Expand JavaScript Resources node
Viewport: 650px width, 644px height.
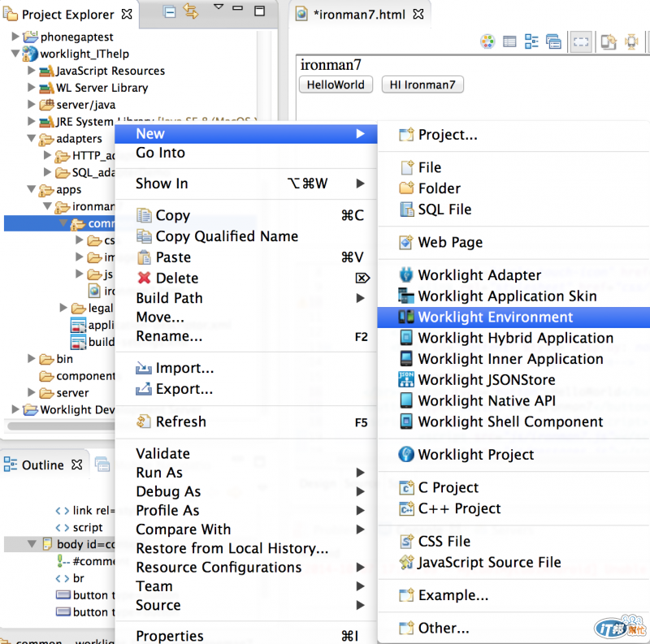coord(32,71)
